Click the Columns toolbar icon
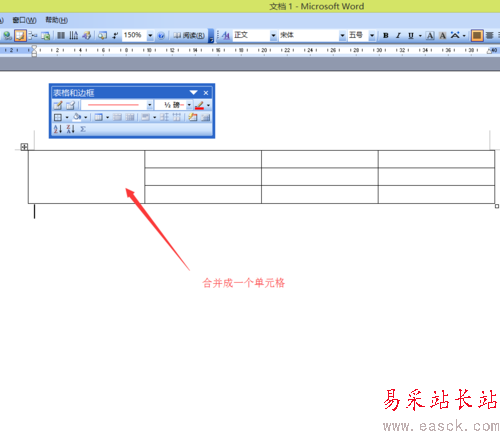Viewport: 500px width, 441px height. [x=61, y=35]
